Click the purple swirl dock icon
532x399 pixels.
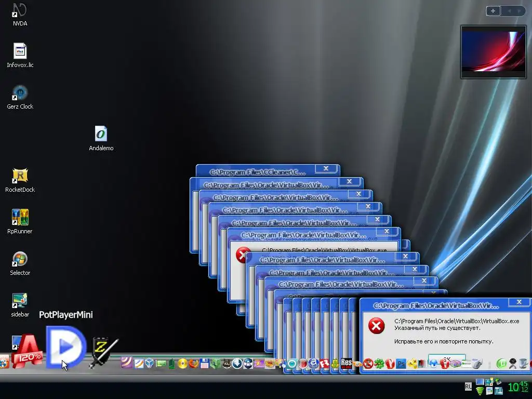pyautogui.click(x=127, y=363)
